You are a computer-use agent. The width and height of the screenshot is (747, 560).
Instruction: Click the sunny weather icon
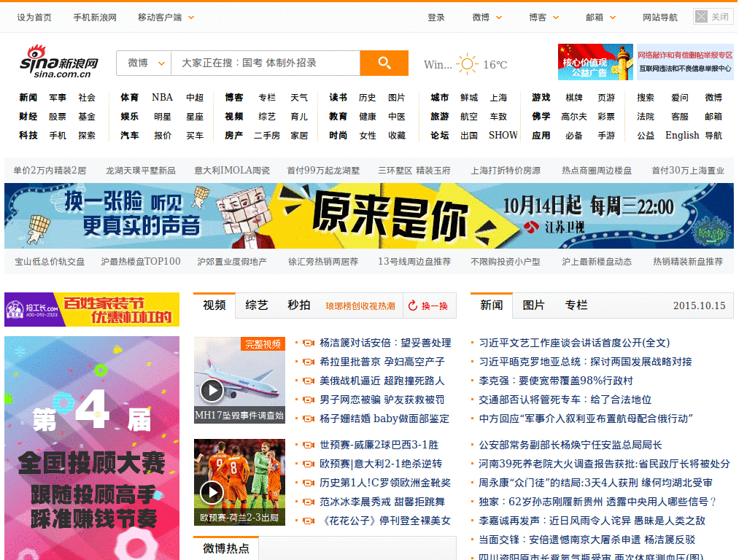467,64
